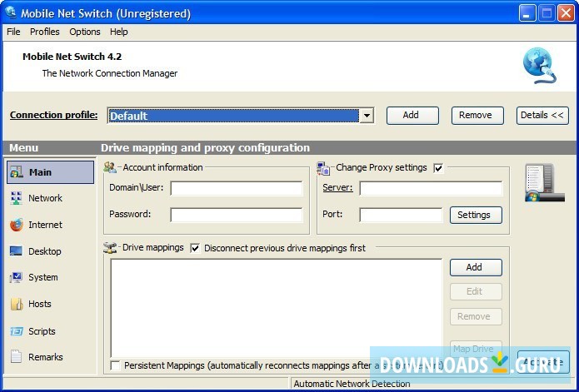
Task: Click the Connection profile label
Action: 54,115
